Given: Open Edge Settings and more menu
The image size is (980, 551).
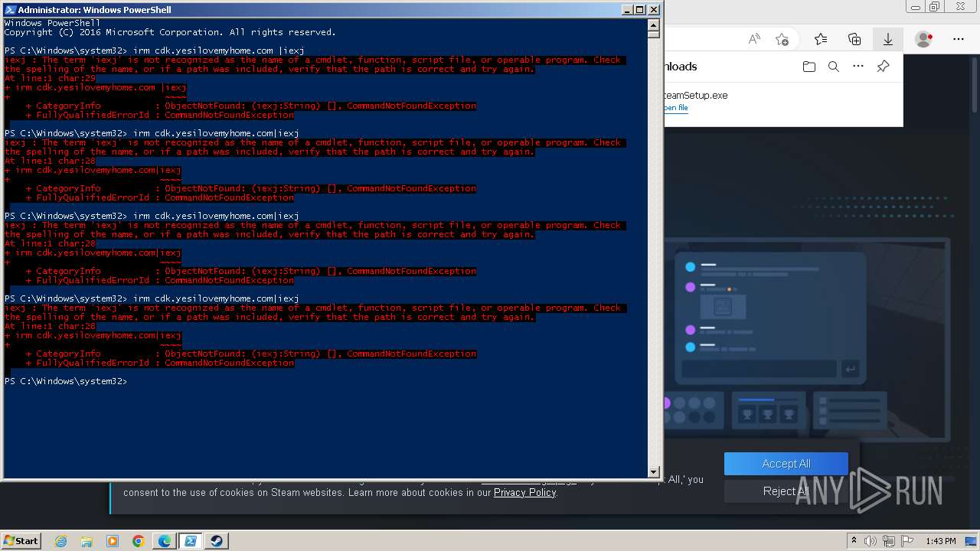Looking at the screenshot, I should 959,39.
